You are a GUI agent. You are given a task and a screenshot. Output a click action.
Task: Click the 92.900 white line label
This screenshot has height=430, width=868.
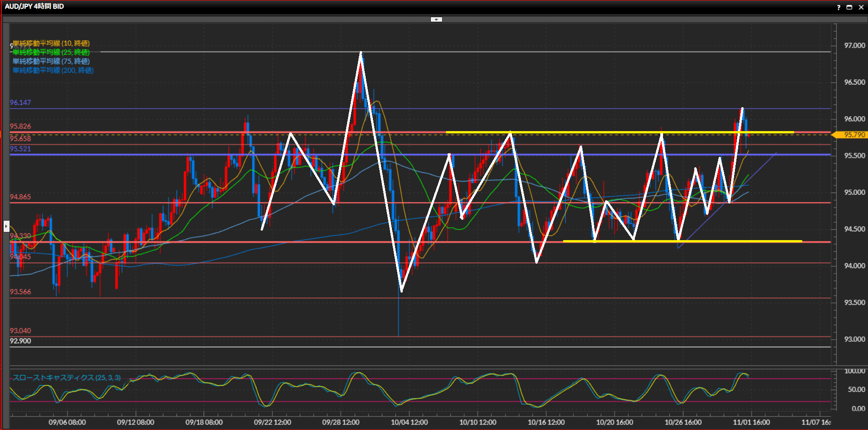click(x=20, y=341)
